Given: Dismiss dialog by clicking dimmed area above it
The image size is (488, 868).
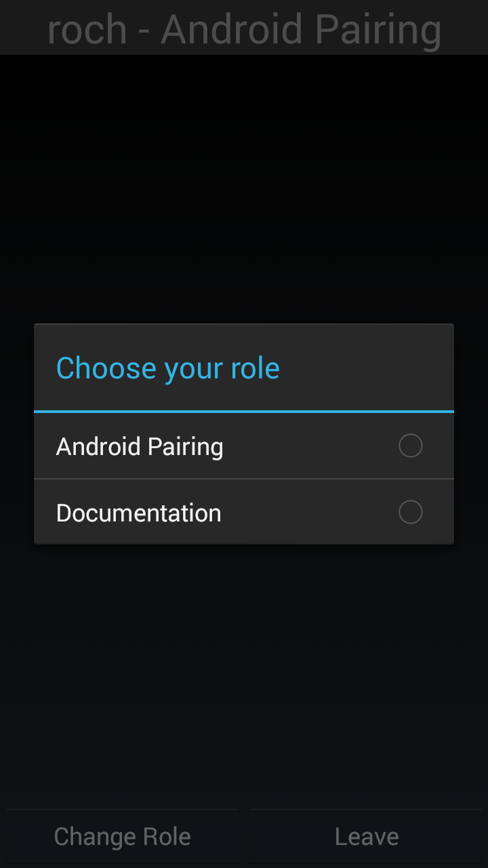Looking at the screenshot, I should 244,190.
